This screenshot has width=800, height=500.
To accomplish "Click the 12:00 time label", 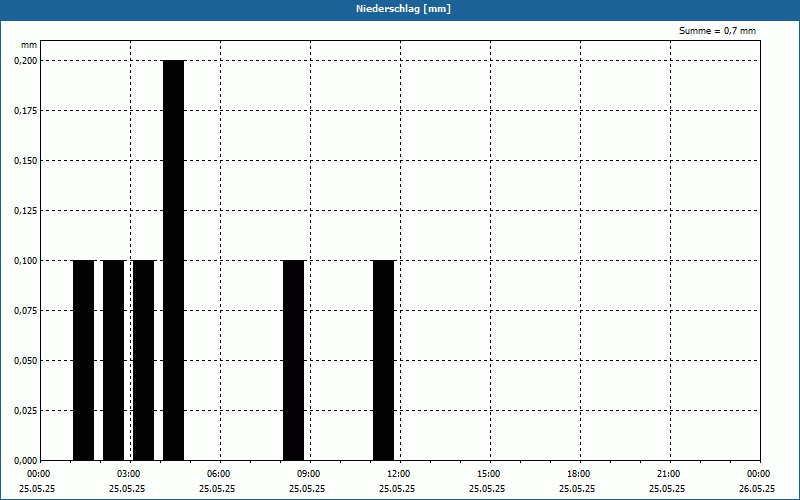I will click(x=398, y=474).
